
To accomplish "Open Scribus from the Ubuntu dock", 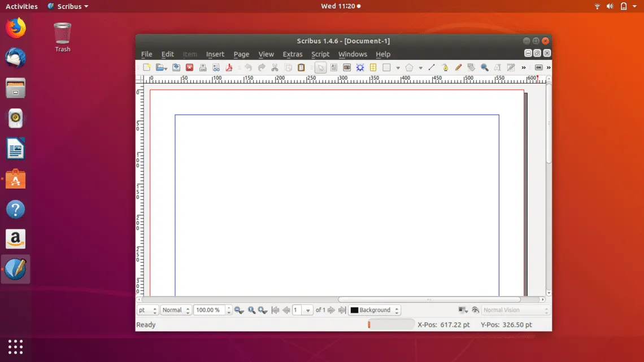I will coord(15,269).
